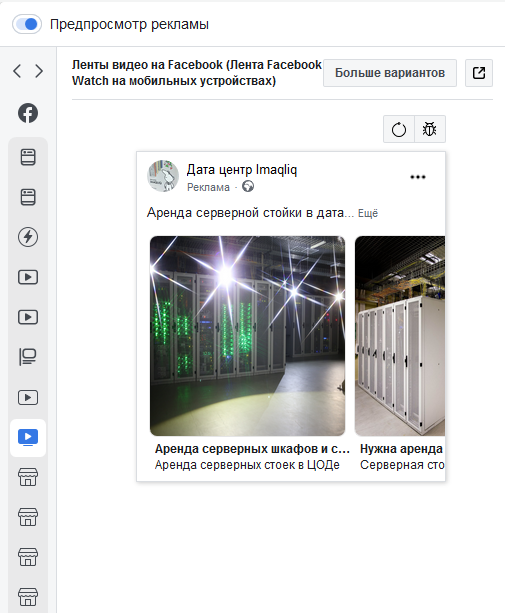The width and height of the screenshot is (505, 613).
Task: Open the three-dots ad options menu
Action: (x=418, y=177)
